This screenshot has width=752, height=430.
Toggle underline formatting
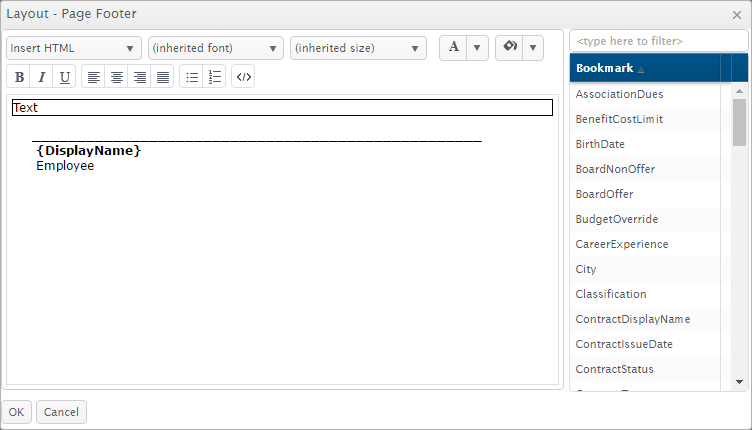click(65, 77)
